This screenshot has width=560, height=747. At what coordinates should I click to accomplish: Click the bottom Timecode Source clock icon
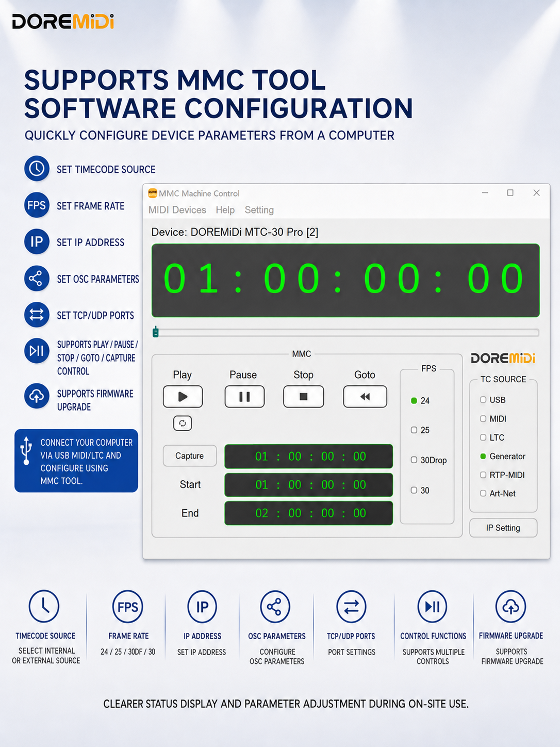(x=44, y=607)
